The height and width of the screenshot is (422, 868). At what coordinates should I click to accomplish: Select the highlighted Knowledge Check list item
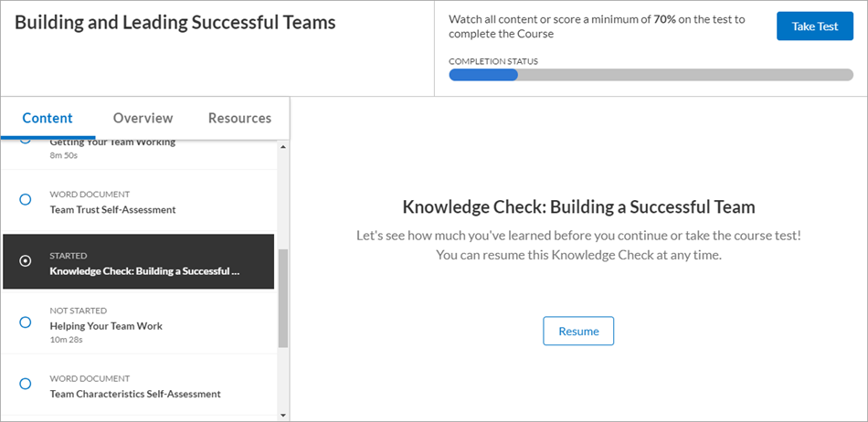point(144,270)
